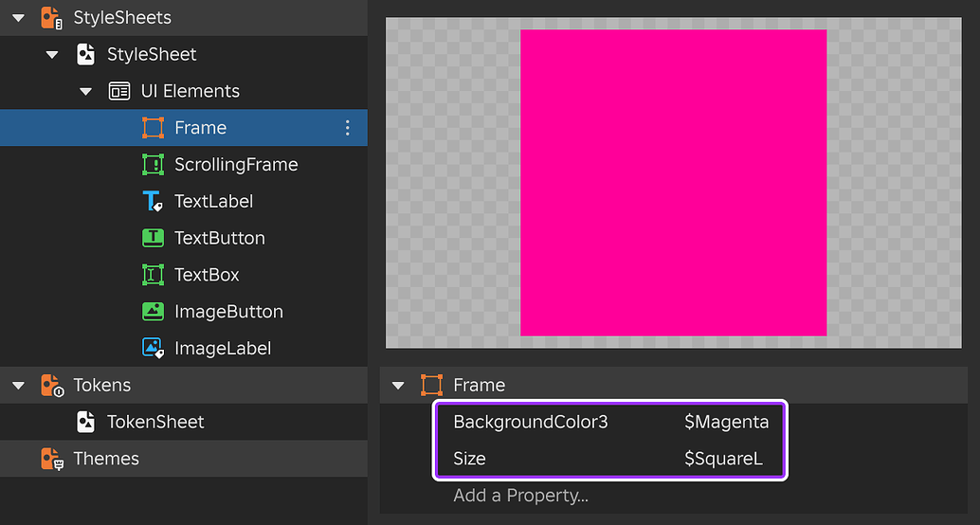Click the StyleSheet document icon
The height and width of the screenshot is (525, 980).
85,54
